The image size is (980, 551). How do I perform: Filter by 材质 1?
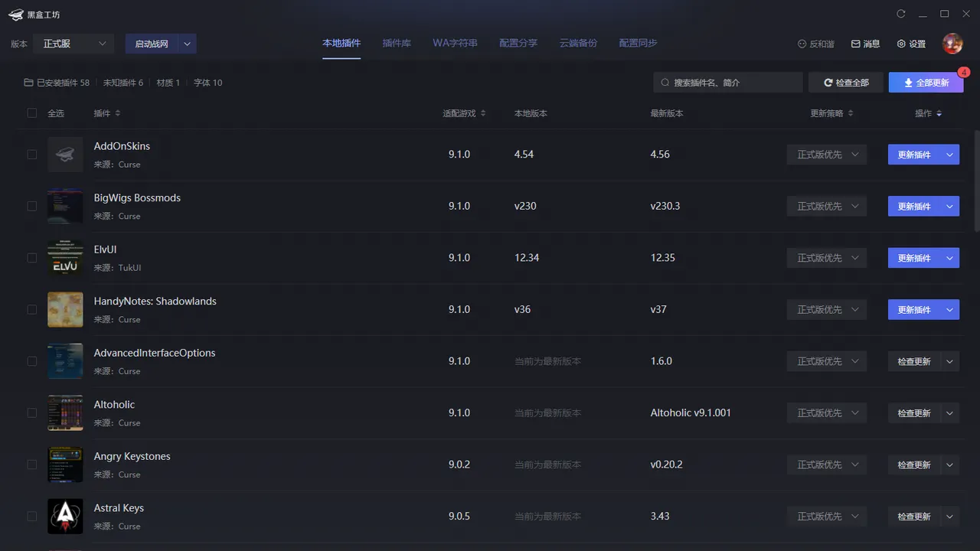point(168,83)
